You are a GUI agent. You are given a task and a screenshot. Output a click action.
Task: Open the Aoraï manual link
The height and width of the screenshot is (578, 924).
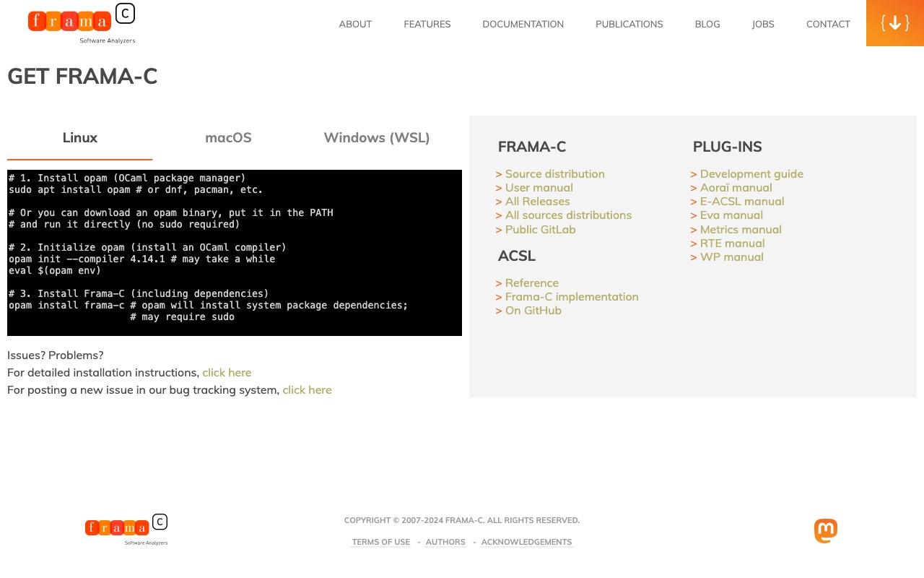point(736,187)
